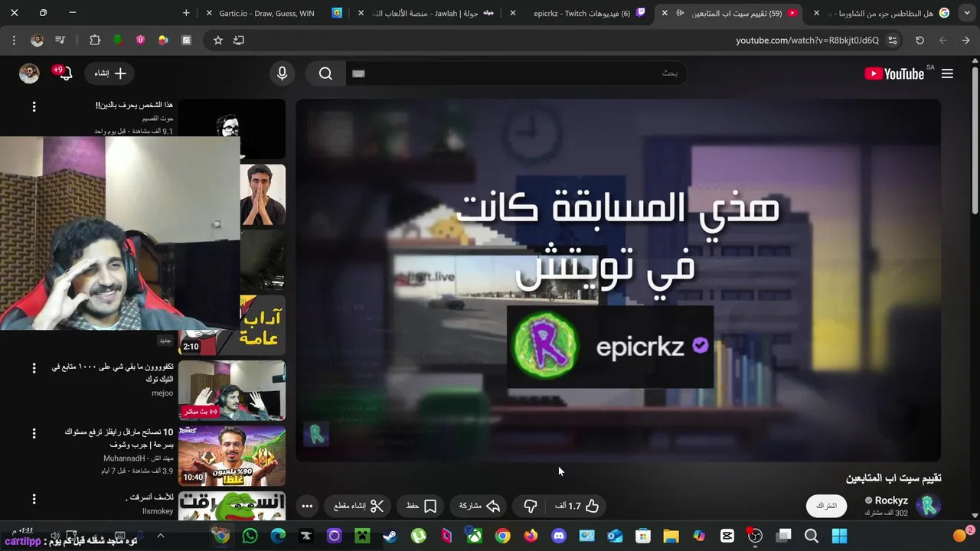Open the 'للأسف انسرقت' video title
The width and height of the screenshot is (980, 551).
[149, 498]
